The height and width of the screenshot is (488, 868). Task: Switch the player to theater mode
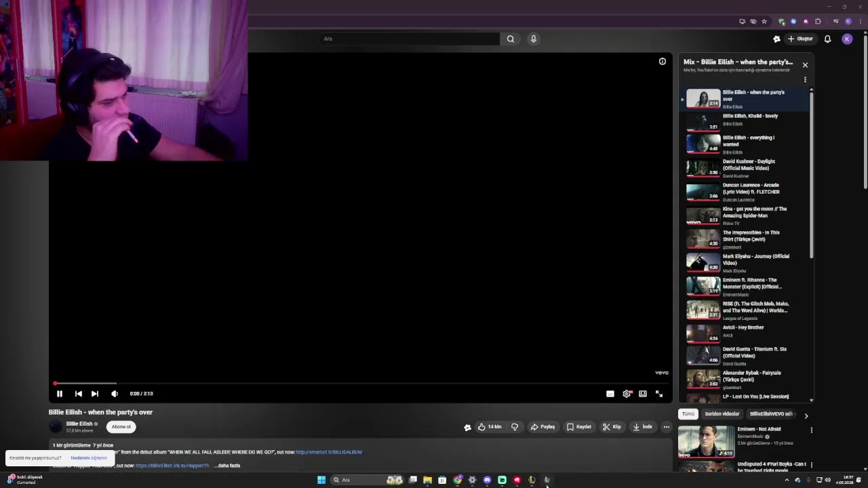coord(643,394)
